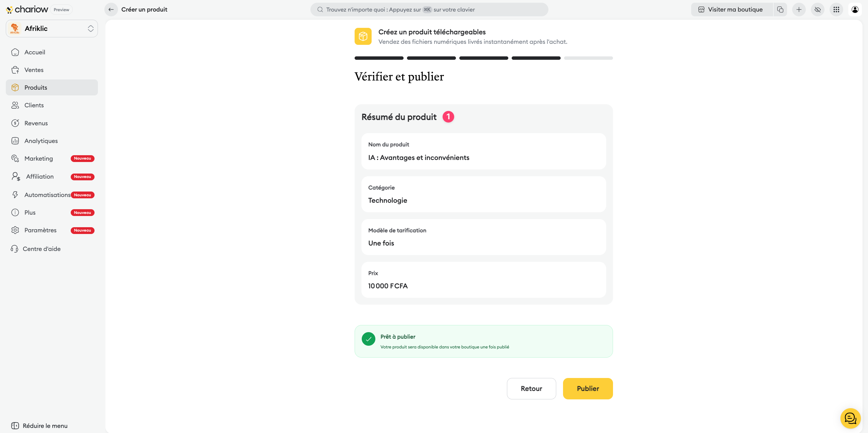
Task: Select Marketing in the sidebar
Action: coord(38,159)
